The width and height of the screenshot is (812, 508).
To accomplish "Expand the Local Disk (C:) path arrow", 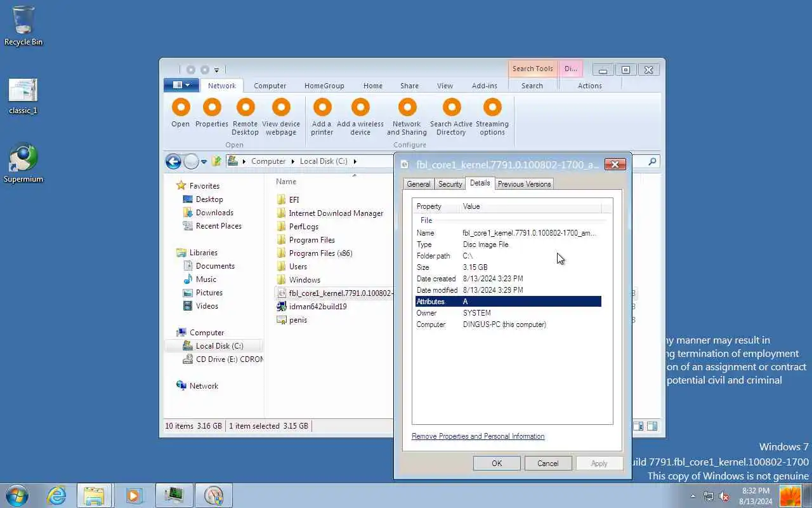I will [355, 161].
